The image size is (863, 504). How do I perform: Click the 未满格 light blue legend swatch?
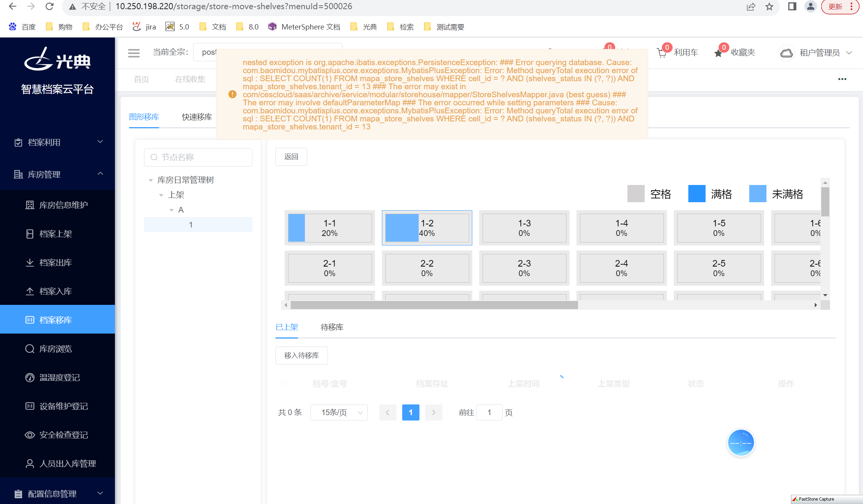pos(758,193)
